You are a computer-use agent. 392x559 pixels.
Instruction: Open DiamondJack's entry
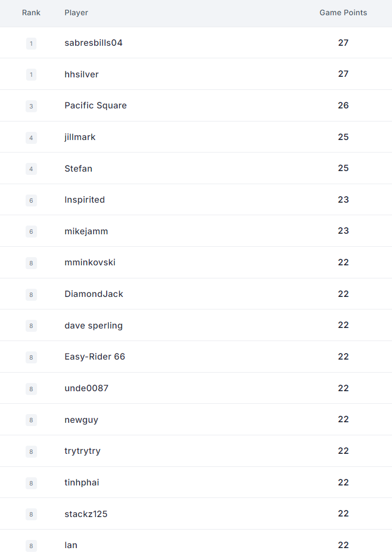tap(94, 294)
